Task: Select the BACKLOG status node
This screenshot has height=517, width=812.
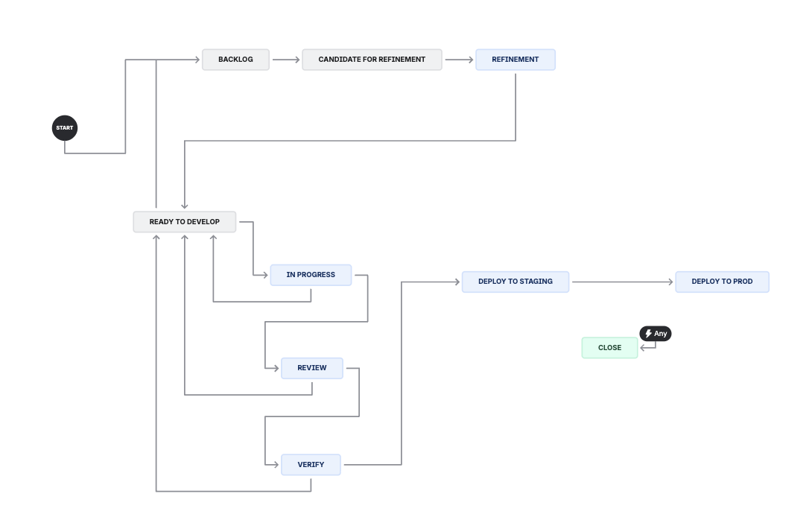Action: click(x=235, y=60)
